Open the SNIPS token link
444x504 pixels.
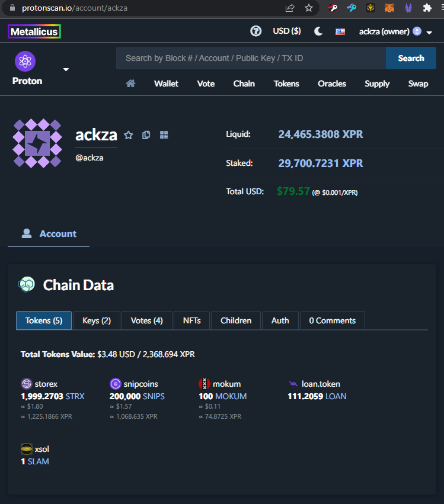tap(154, 396)
